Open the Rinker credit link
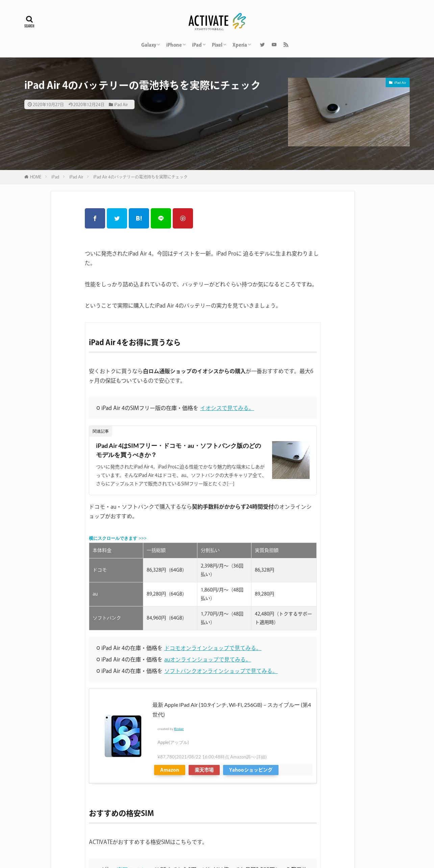The image size is (434, 868). point(179,729)
